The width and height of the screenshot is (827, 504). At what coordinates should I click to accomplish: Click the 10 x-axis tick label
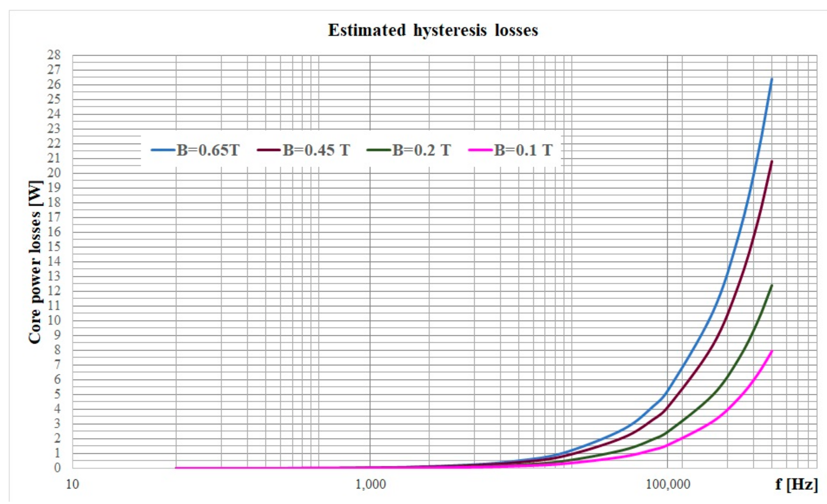click(72, 484)
